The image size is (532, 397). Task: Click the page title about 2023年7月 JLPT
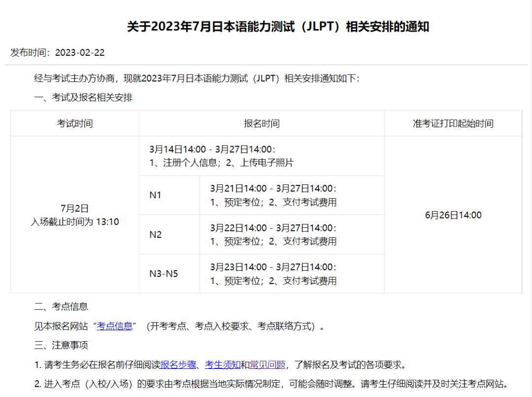(278, 27)
